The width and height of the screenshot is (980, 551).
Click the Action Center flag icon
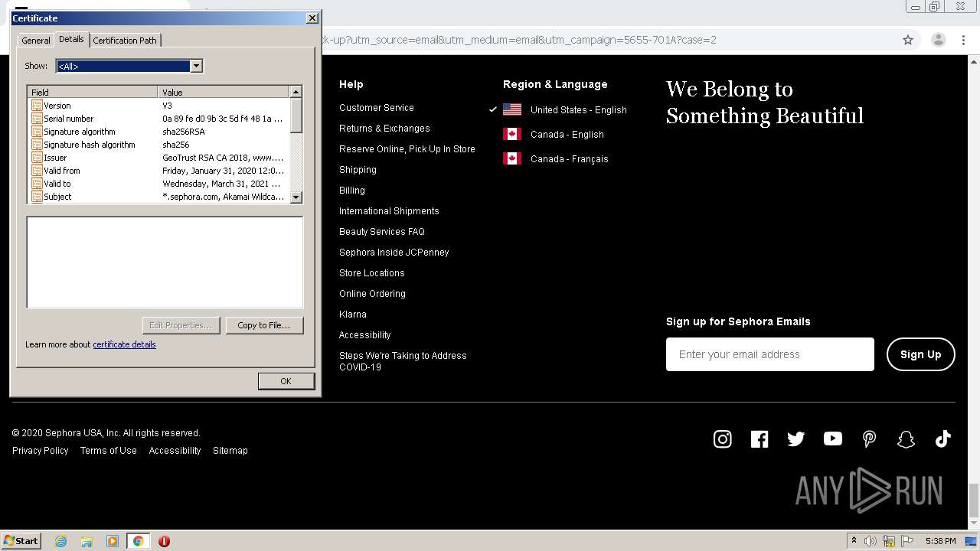click(x=907, y=541)
